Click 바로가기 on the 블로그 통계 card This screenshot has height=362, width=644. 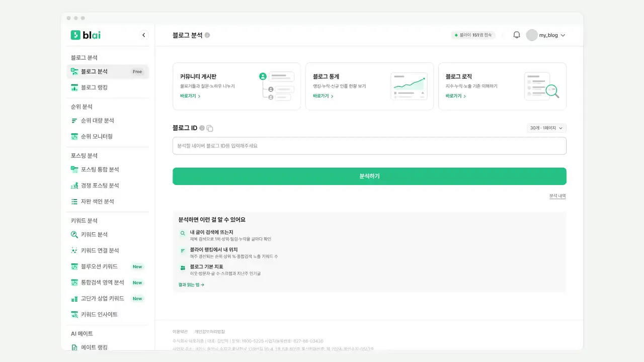[323, 96]
